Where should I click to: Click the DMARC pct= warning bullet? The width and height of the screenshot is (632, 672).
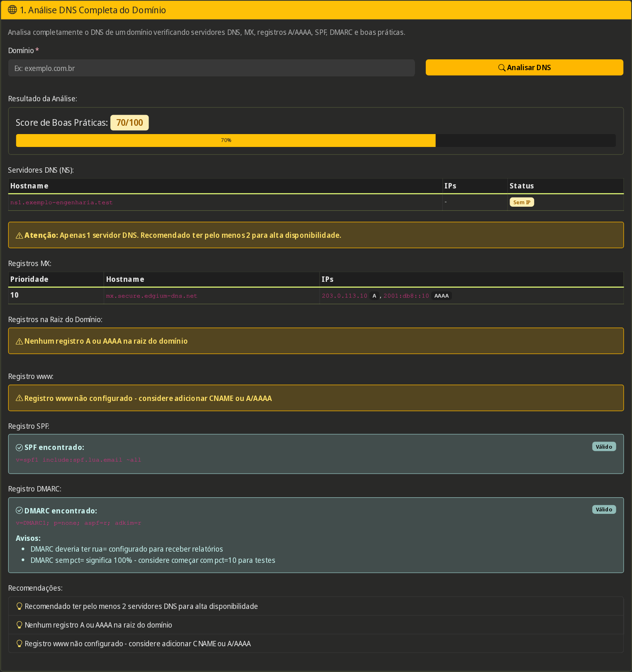[153, 560]
